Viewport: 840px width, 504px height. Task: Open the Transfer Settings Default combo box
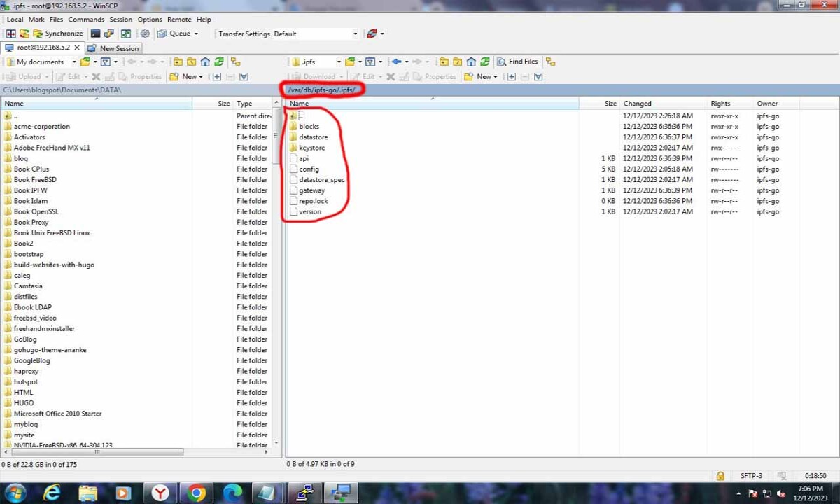pyautogui.click(x=316, y=34)
